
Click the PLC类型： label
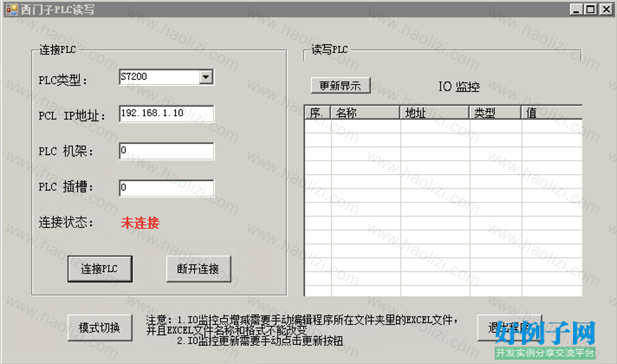click(63, 81)
